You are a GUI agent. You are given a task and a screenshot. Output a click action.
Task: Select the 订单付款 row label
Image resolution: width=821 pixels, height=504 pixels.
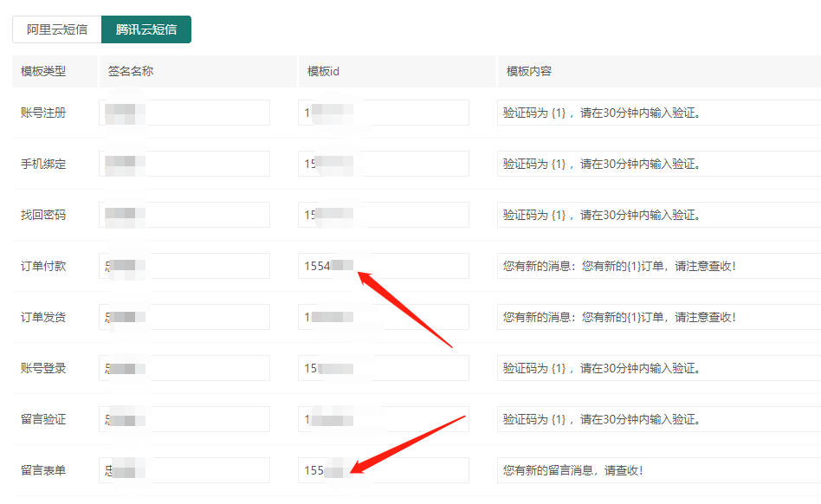click(43, 266)
